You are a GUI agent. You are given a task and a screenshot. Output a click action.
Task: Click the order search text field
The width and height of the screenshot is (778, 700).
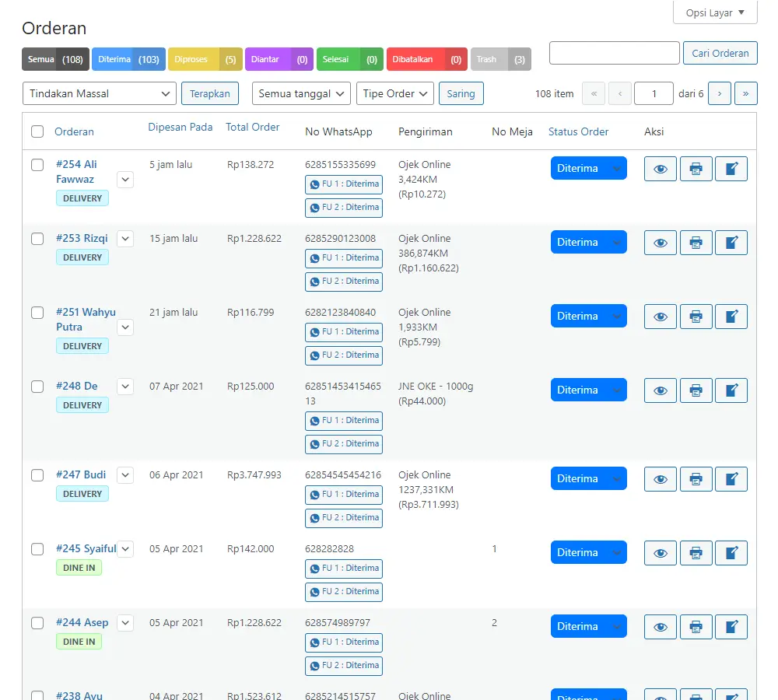click(615, 53)
